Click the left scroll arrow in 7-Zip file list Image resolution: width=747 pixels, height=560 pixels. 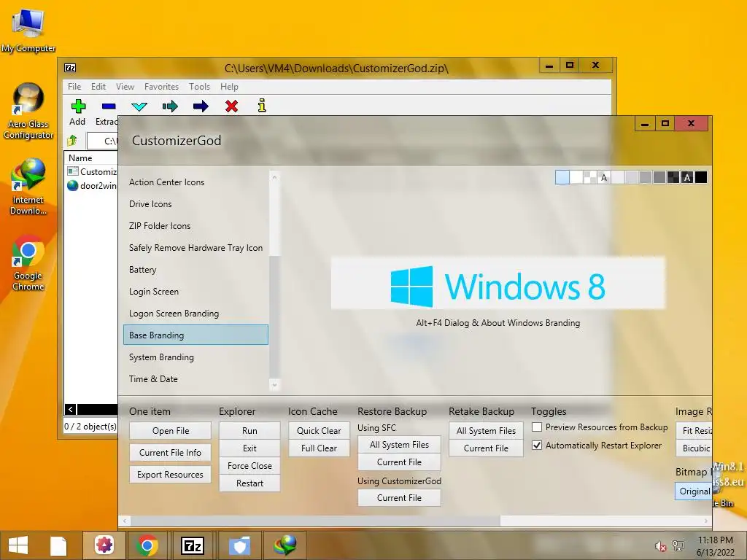71,409
